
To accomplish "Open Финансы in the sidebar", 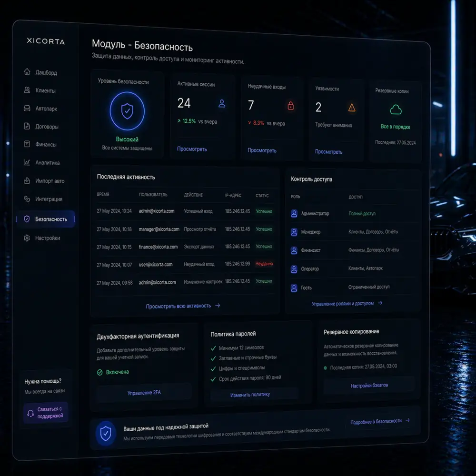I will (x=40, y=144).
